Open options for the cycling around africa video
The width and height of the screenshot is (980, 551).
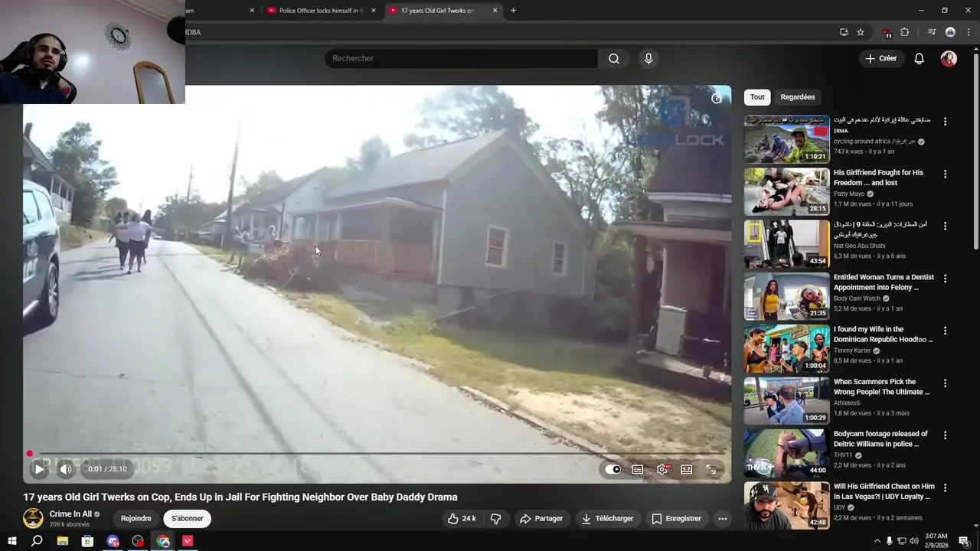(945, 122)
